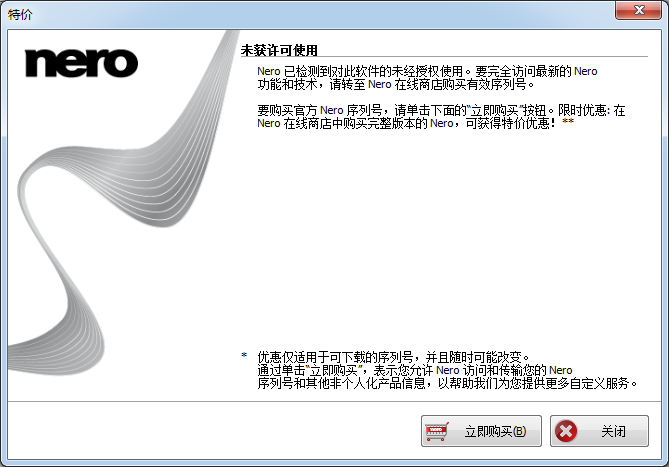
Task: Close the 特价 dialog with the title bar X
Action: click(638, 10)
